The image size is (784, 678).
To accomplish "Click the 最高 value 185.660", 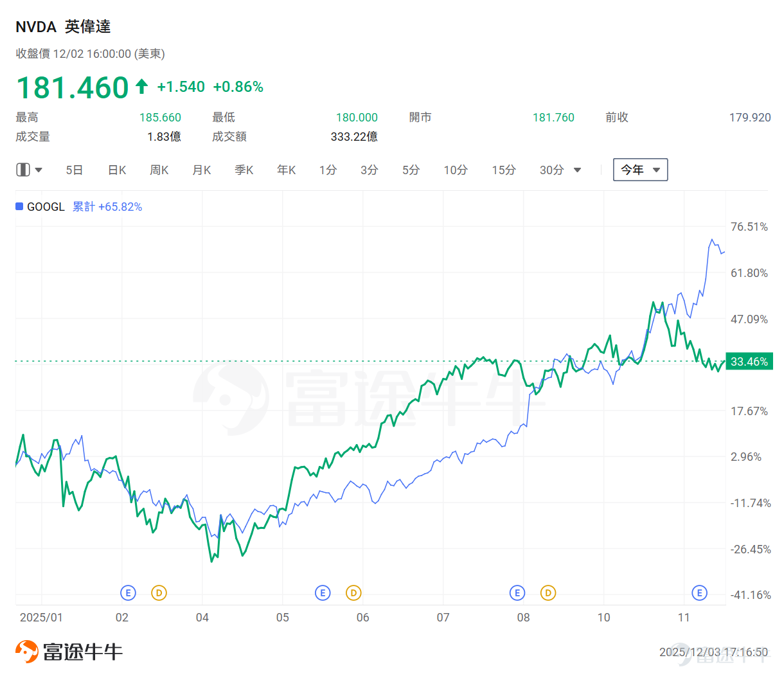I will [160, 118].
